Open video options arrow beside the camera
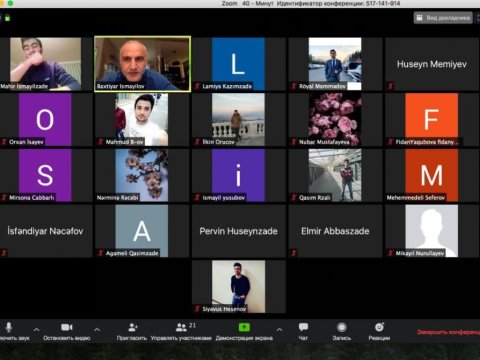This screenshot has width=480, height=360. coord(97,330)
